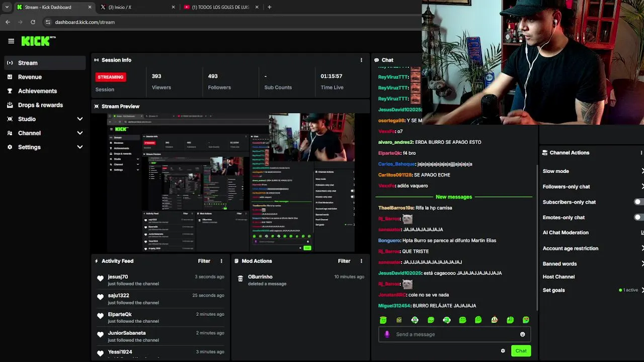
Task: Click the site info icon in address bar
Action: (x=48, y=22)
